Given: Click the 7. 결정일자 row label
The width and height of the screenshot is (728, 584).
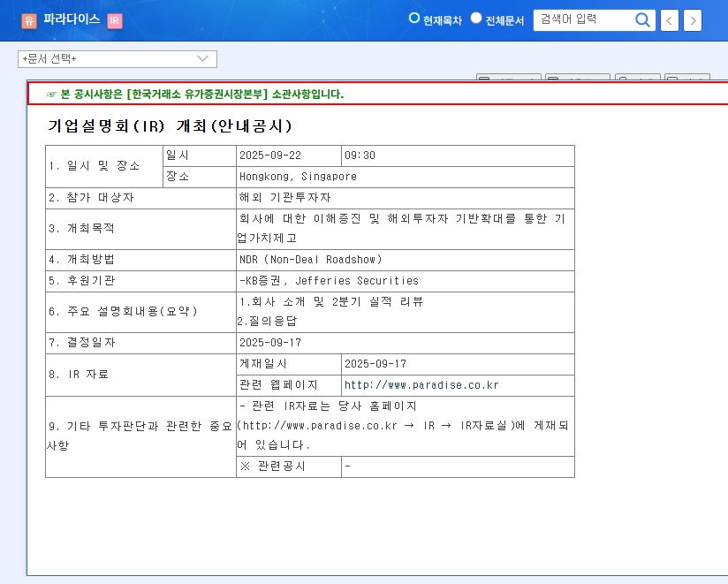Looking at the screenshot, I should 141,343.
